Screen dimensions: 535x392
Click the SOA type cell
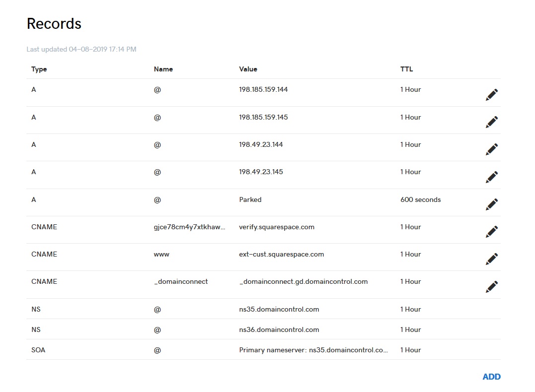tap(38, 350)
